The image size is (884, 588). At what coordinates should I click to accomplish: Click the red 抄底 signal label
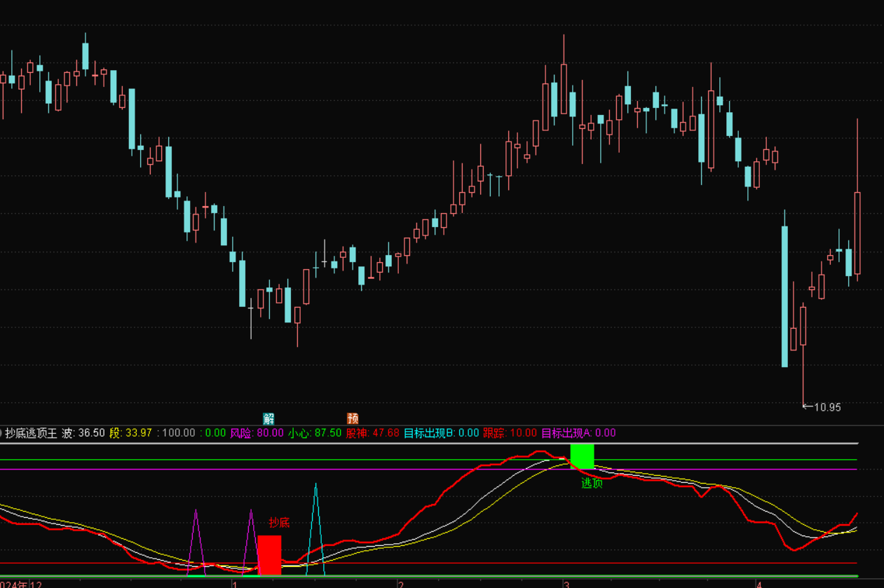coord(279,522)
